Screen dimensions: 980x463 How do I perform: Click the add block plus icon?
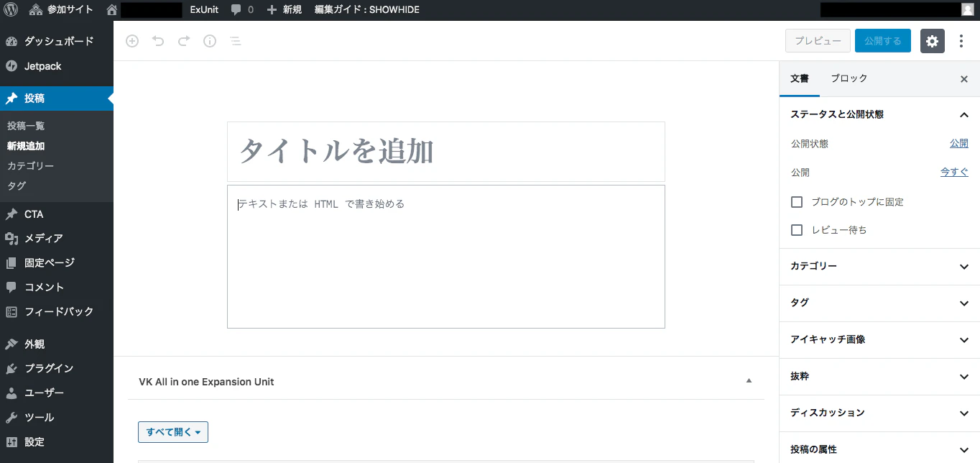pos(132,41)
